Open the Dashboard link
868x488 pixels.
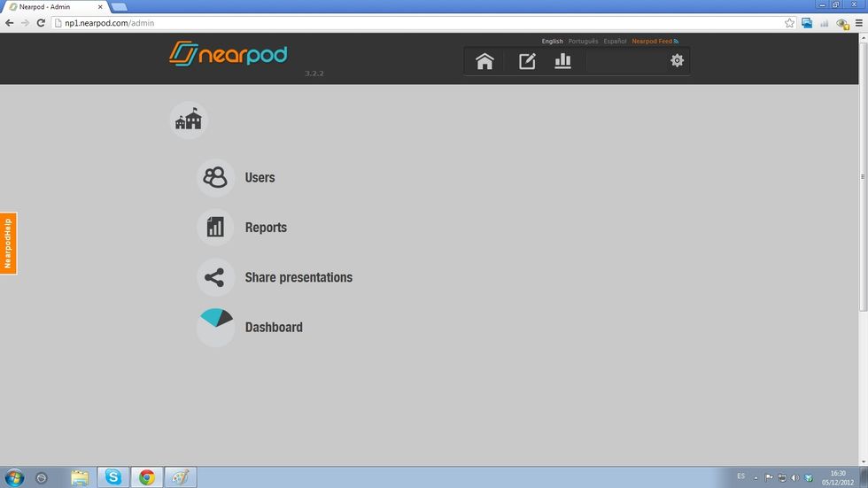tap(274, 327)
